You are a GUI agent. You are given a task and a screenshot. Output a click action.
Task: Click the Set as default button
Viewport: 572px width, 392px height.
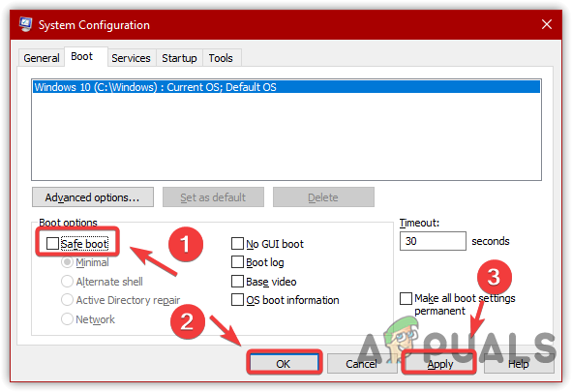tap(213, 197)
